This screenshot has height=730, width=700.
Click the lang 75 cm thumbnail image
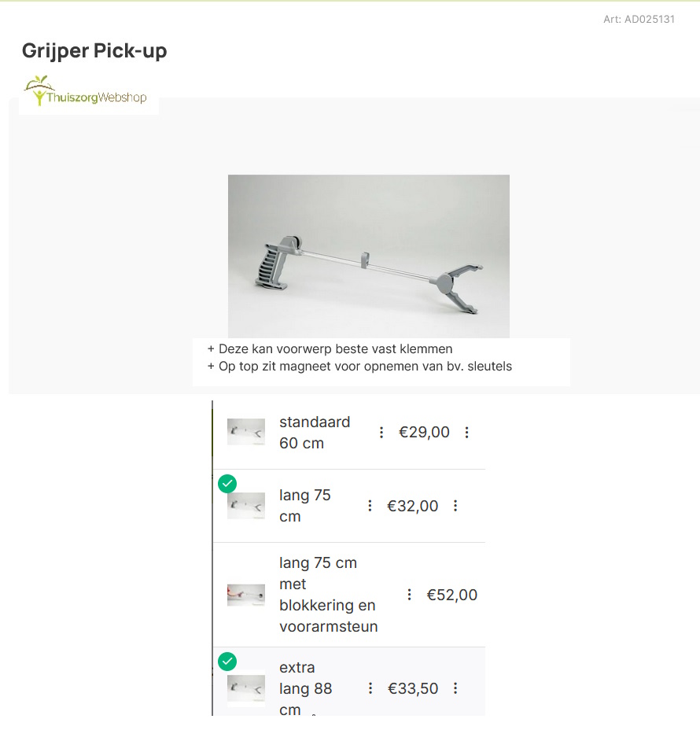click(246, 506)
